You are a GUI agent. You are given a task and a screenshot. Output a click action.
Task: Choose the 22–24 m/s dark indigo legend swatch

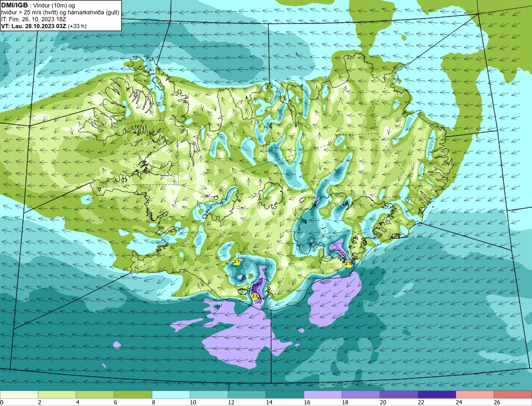[437, 394]
